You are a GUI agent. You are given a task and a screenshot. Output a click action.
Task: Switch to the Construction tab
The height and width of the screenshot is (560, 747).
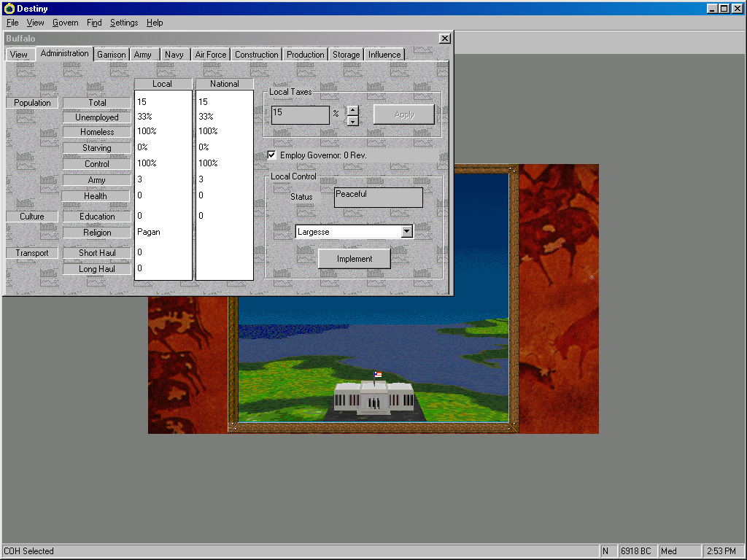pyautogui.click(x=256, y=54)
